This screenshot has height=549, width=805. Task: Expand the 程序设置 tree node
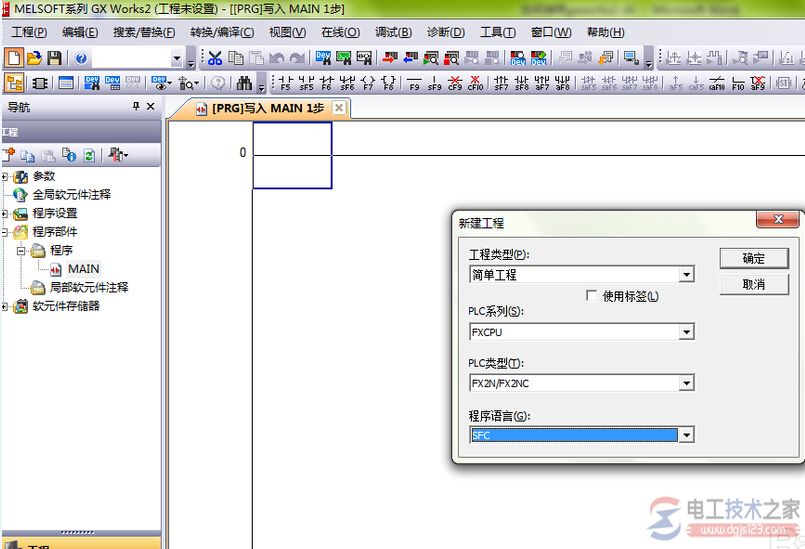(x=5, y=214)
